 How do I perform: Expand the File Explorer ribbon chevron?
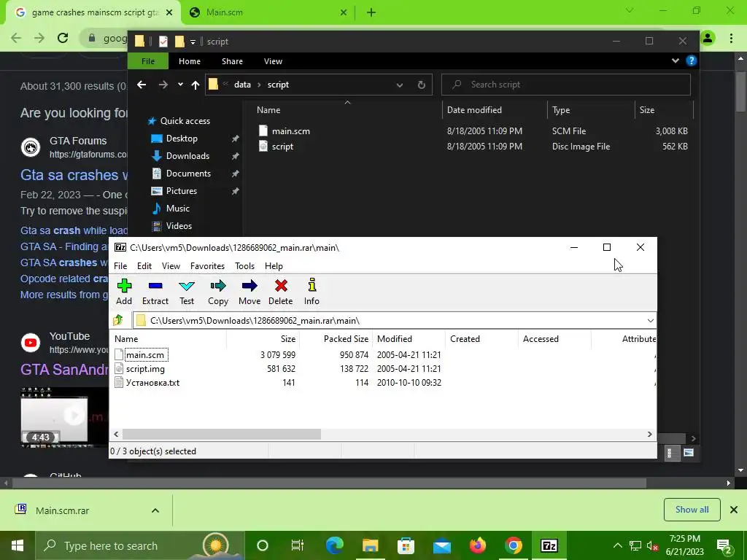tap(675, 61)
